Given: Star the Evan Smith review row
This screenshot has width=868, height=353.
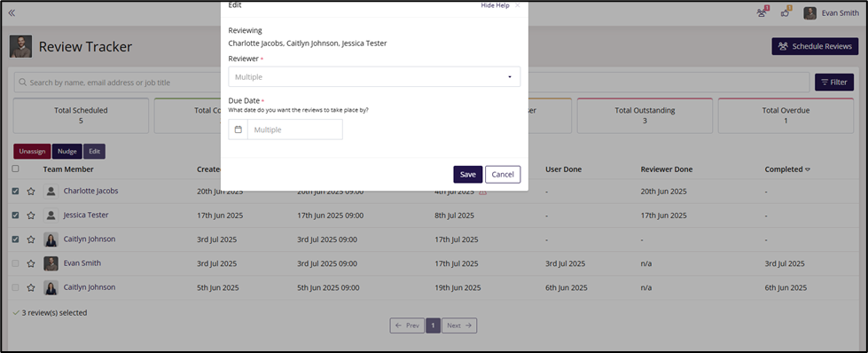Looking at the screenshot, I should pos(31,263).
